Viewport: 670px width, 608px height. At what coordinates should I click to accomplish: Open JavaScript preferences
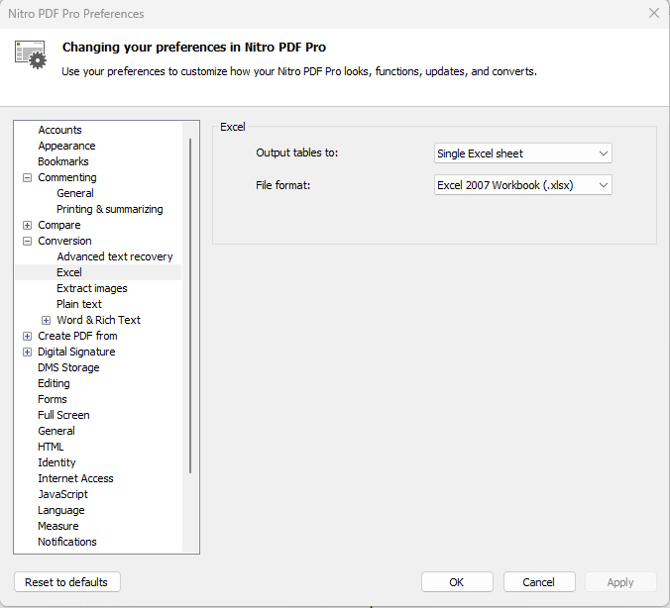(63, 494)
